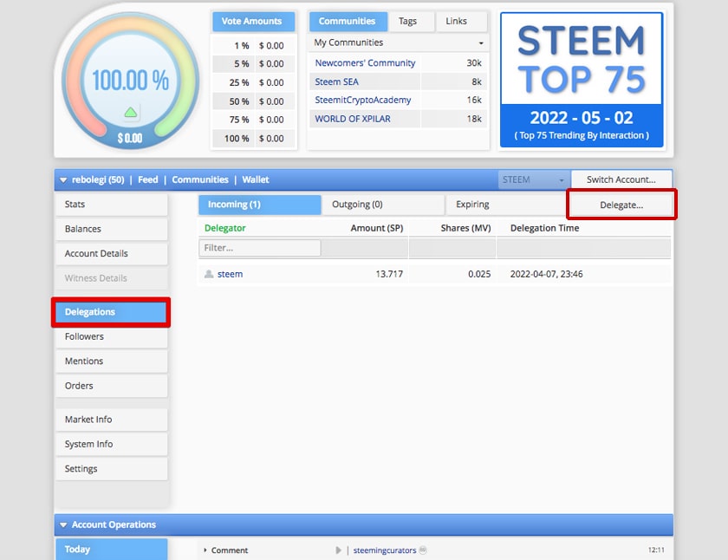
Task: Collapse the Account Operations section
Action: (63, 525)
